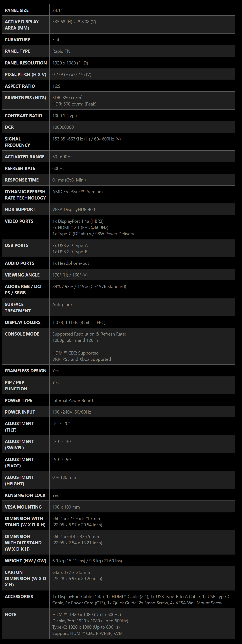Click the 600Hz refresh rate value
Image resolution: width=242 pixels, height=644 pixels.
tap(58, 169)
